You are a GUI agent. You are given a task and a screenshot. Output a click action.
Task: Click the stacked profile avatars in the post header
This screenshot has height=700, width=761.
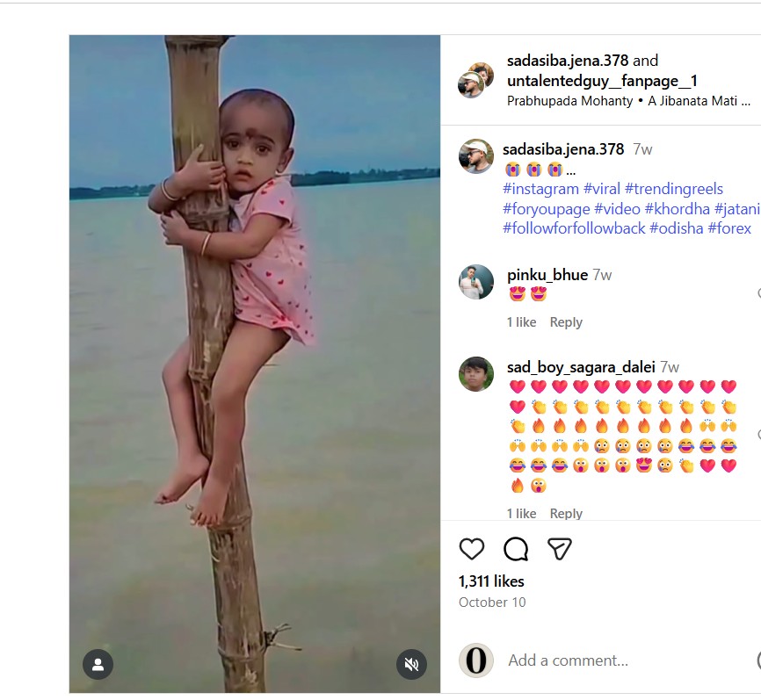(x=475, y=80)
